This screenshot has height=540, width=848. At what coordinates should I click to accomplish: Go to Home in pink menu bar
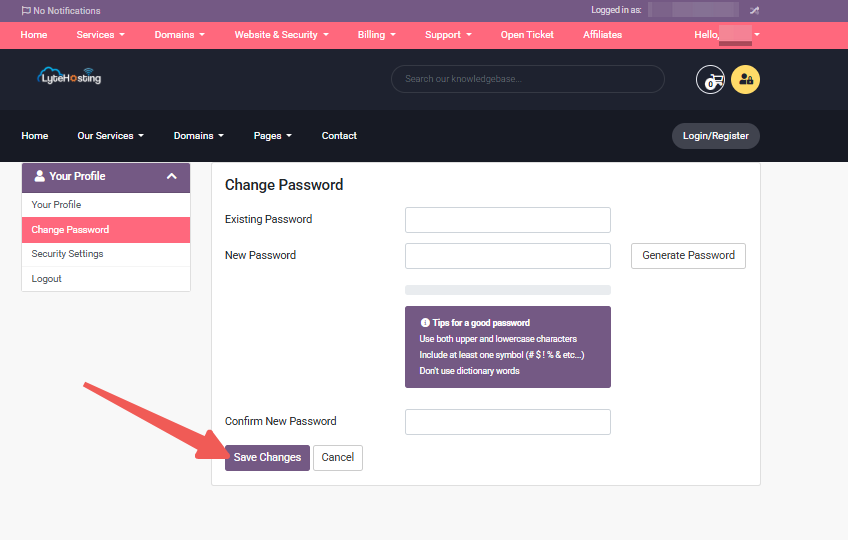[x=34, y=35]
